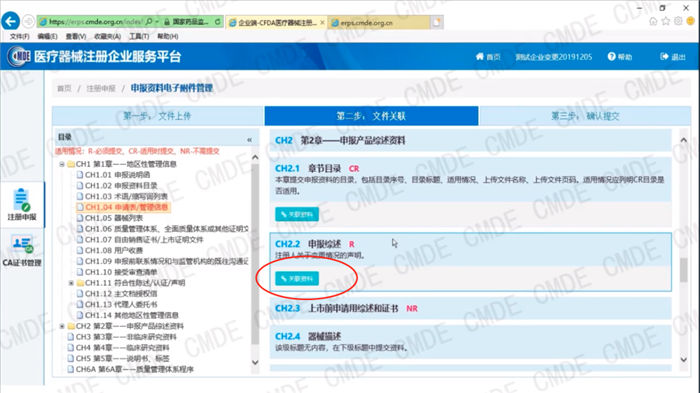This screenshot has width=700, height=393.
Task: Click 关联资料 button under CH2.2 申报综述
Action: 297,279
